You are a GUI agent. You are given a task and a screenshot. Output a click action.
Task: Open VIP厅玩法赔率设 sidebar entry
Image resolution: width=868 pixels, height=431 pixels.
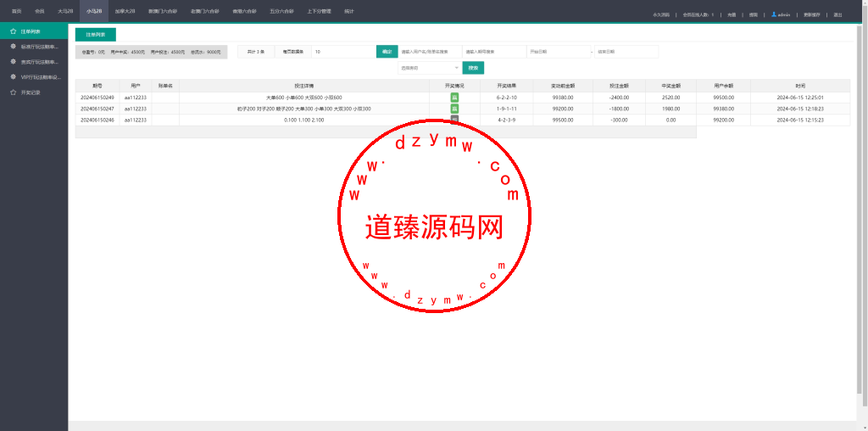(x=41, y=77)
